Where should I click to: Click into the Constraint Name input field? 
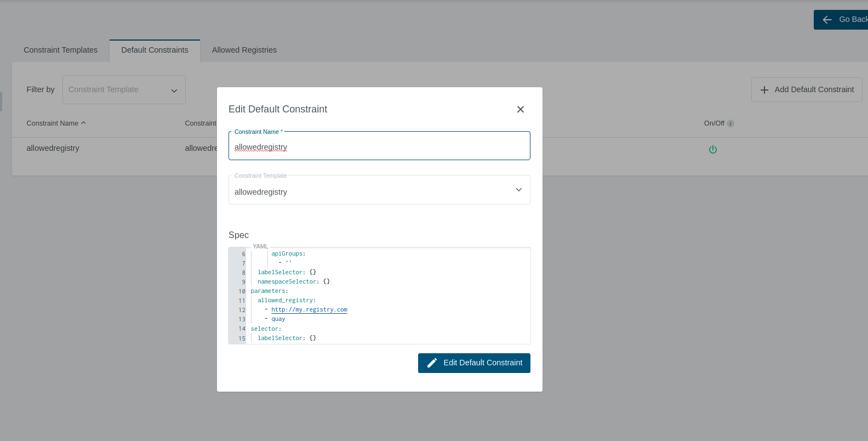pos(378,147)
